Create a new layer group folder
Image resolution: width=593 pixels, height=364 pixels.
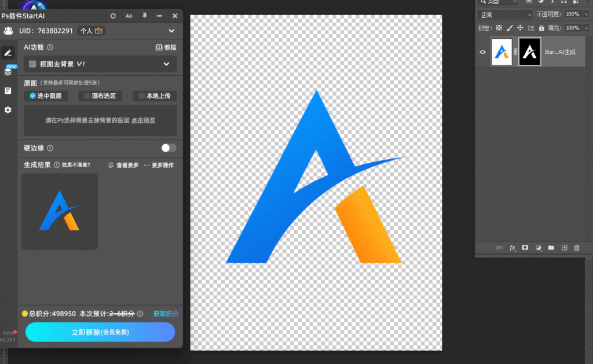tap(551, 248)
